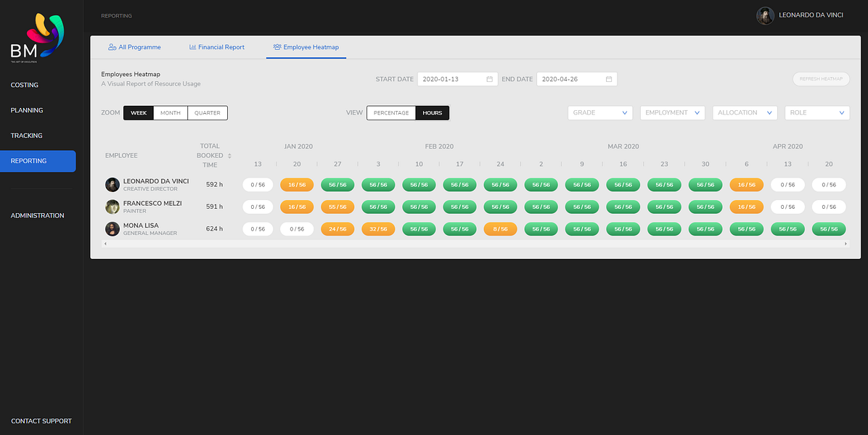Click the APR 2020 month header
Viewport: 868px width, 435px height.
pyautogui.click(x=787, y=147)
